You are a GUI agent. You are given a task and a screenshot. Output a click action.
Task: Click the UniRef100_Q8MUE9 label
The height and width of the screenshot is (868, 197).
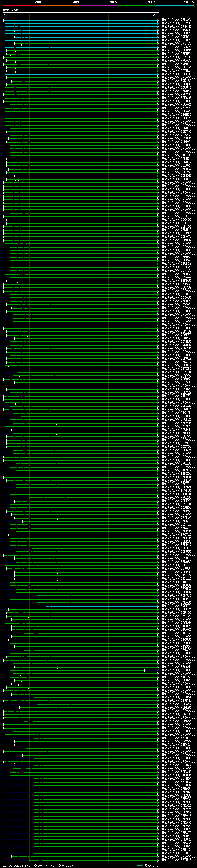tap(176, 358)
